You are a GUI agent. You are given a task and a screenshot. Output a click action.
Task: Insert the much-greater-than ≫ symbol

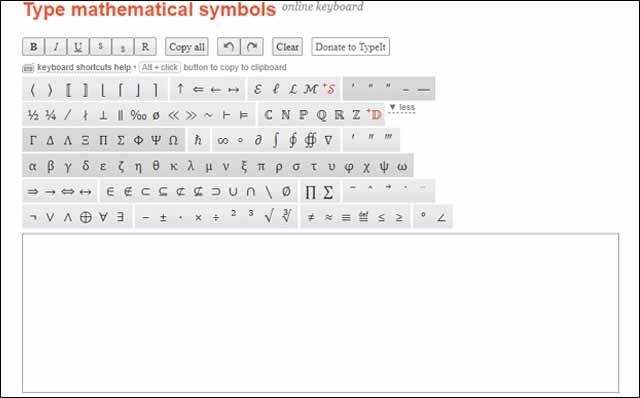(191, 115)
